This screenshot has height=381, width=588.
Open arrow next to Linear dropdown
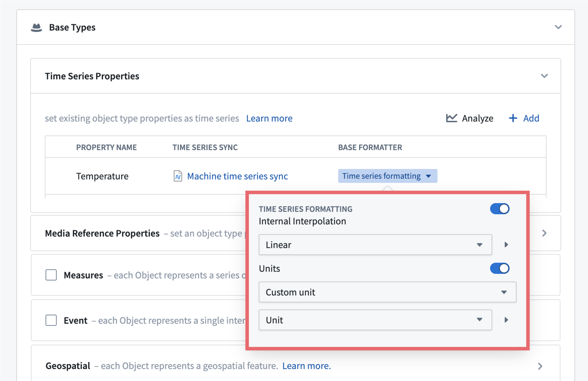pyautogui.click(x=506, y=245)
